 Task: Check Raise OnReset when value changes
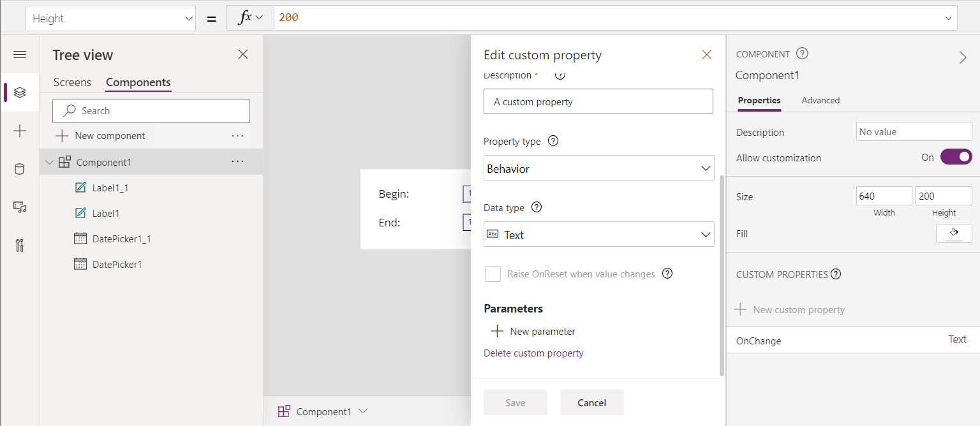(x=493, y=274)
